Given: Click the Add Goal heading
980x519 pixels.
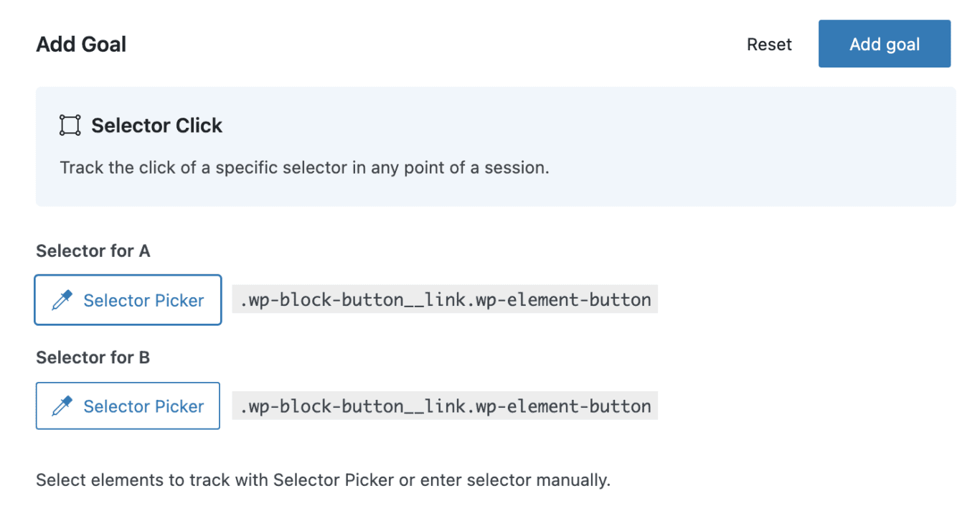Looking at the screenshot, I should pos(81,45).
